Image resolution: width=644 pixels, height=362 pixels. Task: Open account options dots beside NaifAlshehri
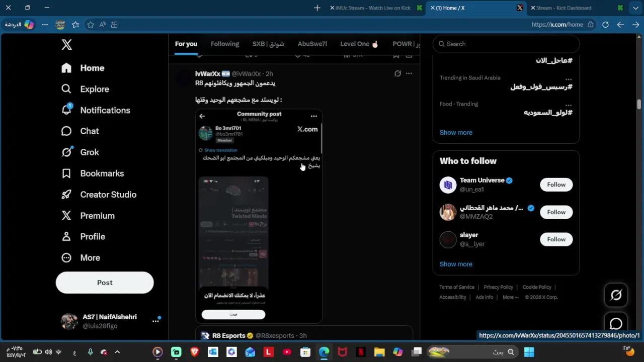click(155, 321)
